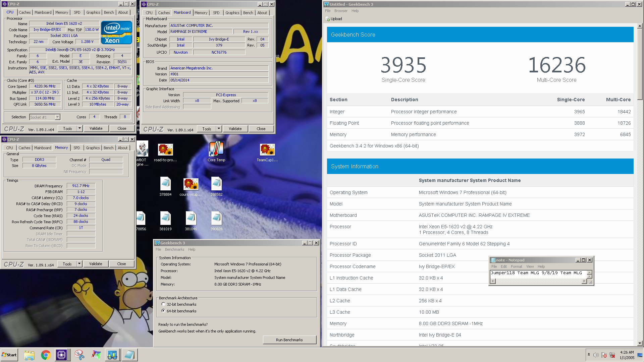Click the DRAM Frequency value 912.7 MHz

[81, 186]
